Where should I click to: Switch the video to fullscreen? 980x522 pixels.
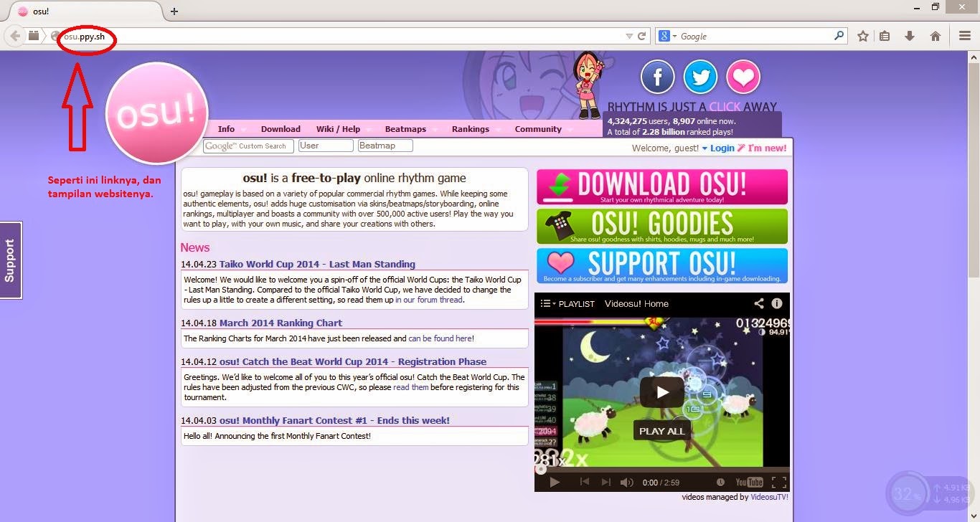tap(778, 482)
